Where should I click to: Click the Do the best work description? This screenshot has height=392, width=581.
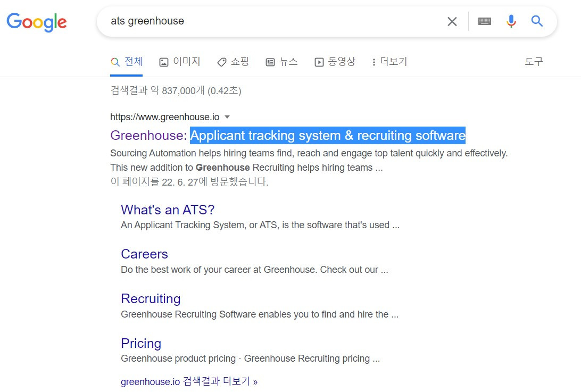(254, 269)
